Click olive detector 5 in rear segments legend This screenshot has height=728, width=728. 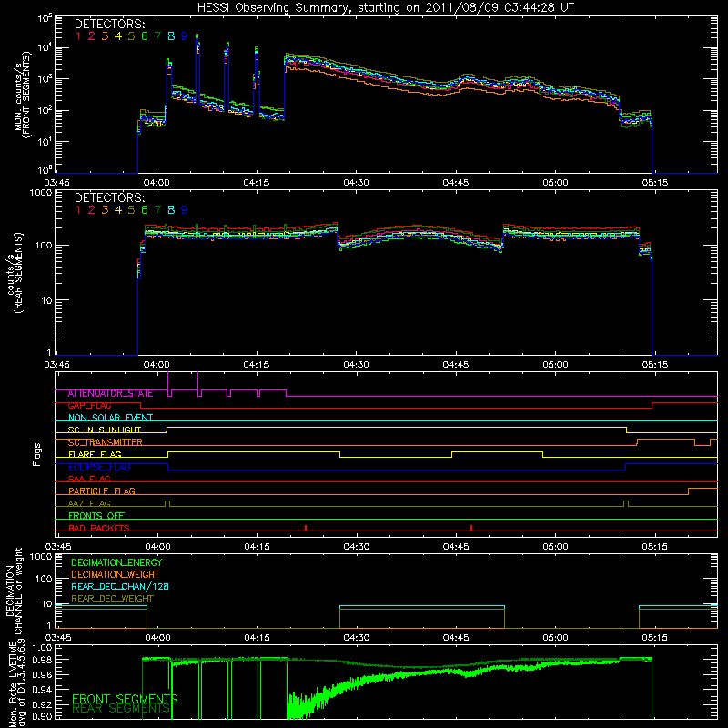coord(131,210)
